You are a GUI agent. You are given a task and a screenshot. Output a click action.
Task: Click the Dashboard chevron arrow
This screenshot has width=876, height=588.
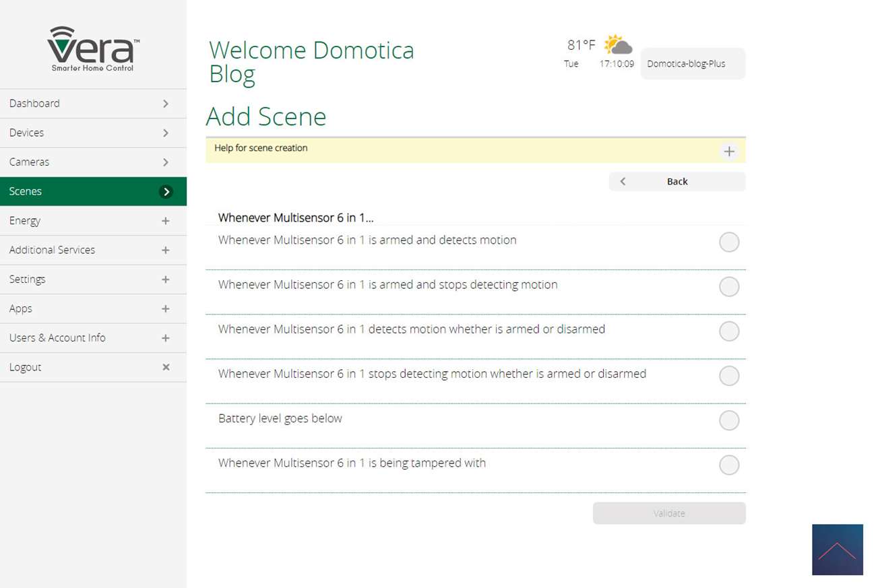click(x=166, y=104)
